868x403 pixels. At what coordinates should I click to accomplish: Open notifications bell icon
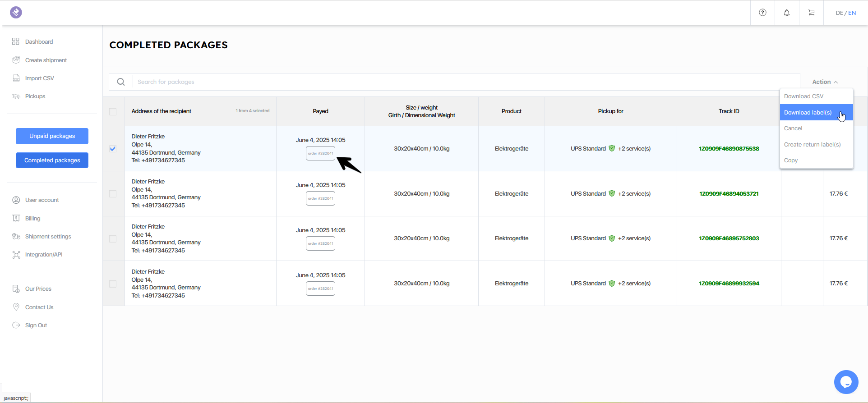pos(787,13)
